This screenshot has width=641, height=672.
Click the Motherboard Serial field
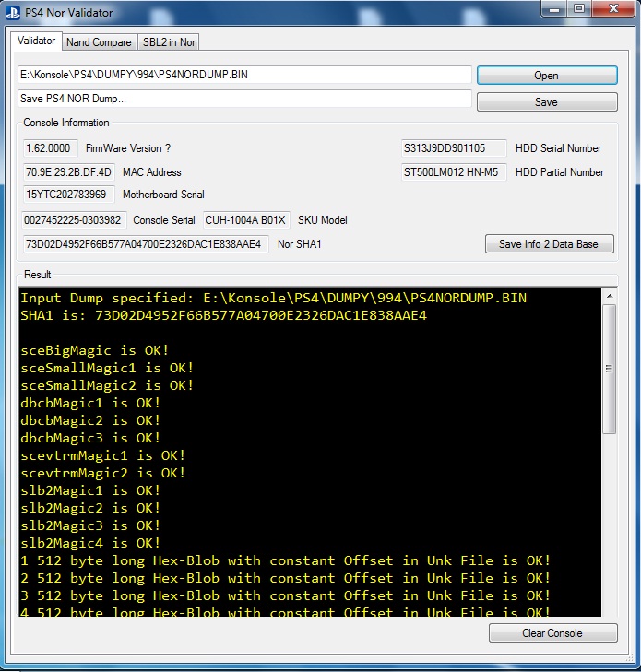point(68,195)
